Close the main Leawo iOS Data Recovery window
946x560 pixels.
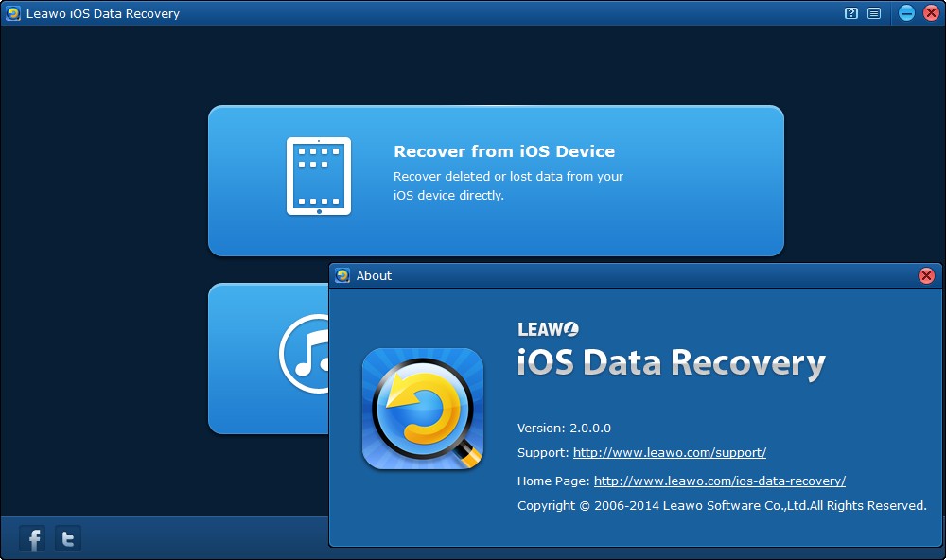[x=932, y=13]
